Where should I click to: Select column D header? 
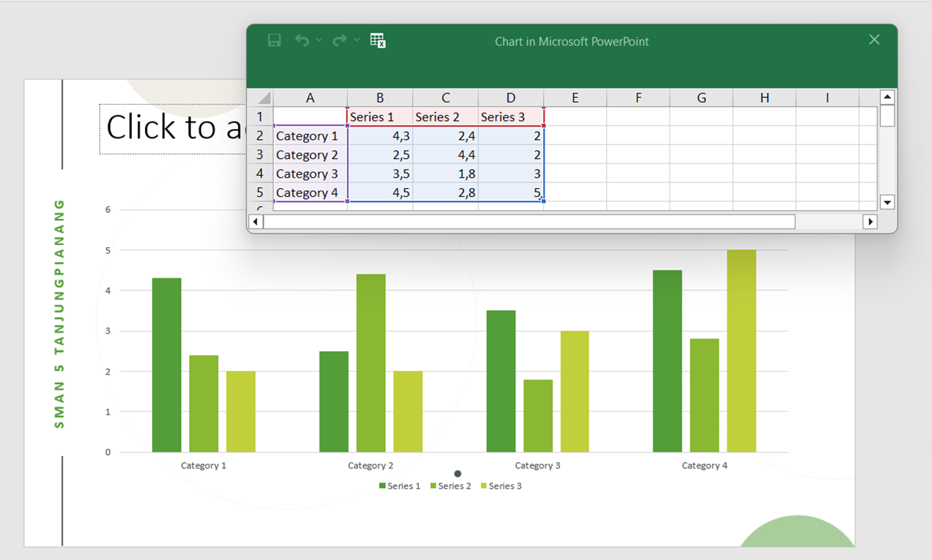tap(511, 98)
